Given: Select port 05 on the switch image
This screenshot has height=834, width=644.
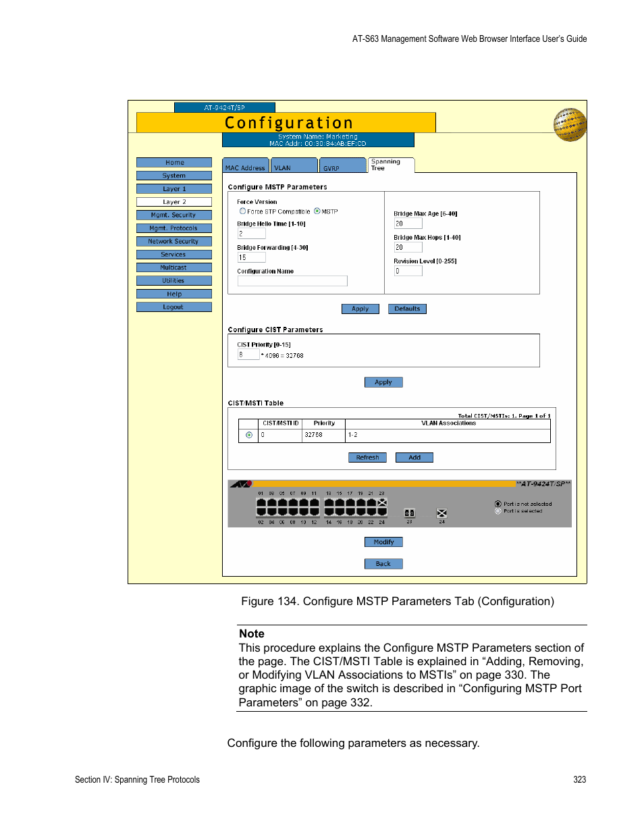Looking at the screenshot, I should tap(282, 502).
